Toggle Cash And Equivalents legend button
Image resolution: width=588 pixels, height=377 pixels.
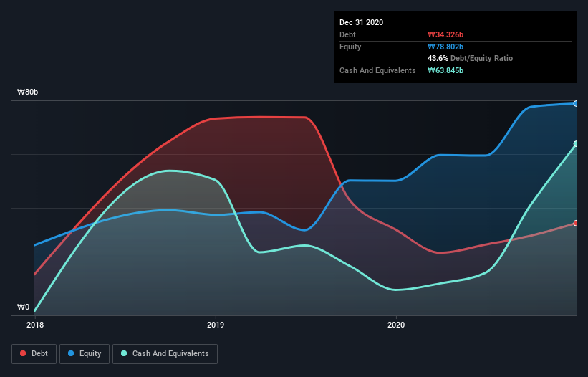click(165, 354)
